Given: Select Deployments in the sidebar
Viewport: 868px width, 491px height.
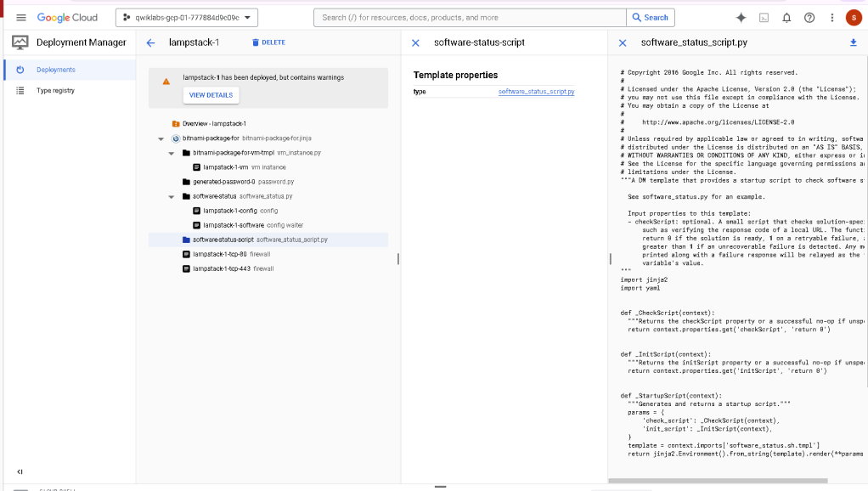Looking at the screenshot, I should [x=70, y=70].
